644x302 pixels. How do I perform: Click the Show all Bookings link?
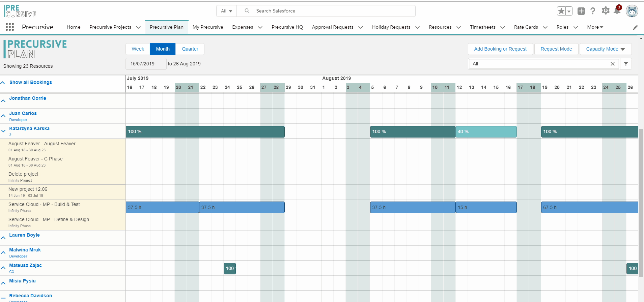[31, 82]
